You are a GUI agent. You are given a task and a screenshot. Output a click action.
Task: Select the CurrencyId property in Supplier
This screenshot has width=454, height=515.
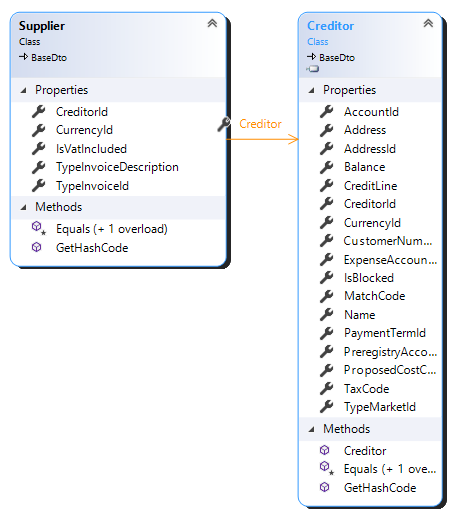84,130
